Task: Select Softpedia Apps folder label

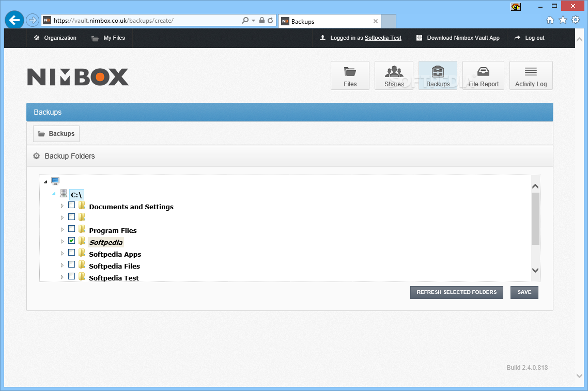Action: (x=115, y=254)
